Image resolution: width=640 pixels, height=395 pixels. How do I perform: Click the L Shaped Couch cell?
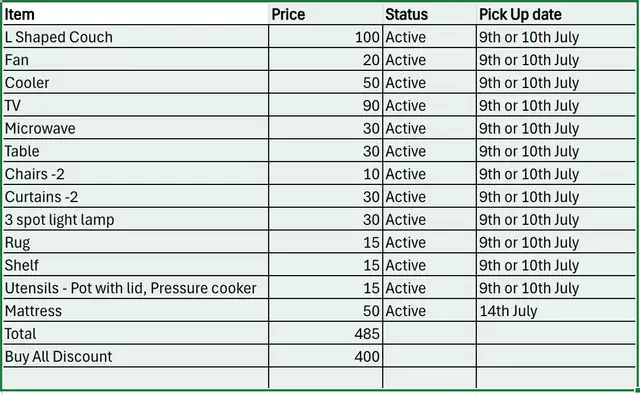tap(136, 37)
